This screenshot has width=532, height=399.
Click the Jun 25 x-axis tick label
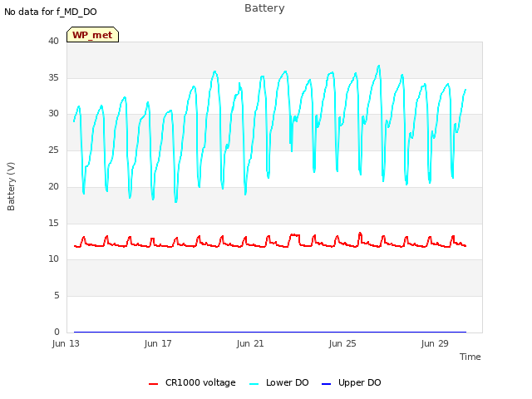pyautogui.click(x=342, y=343)
